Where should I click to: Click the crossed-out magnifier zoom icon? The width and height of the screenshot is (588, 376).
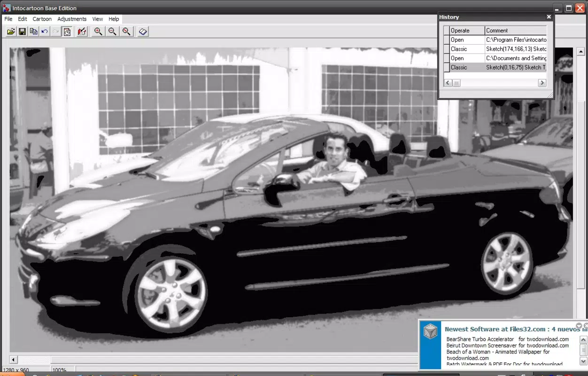[126, 31]
